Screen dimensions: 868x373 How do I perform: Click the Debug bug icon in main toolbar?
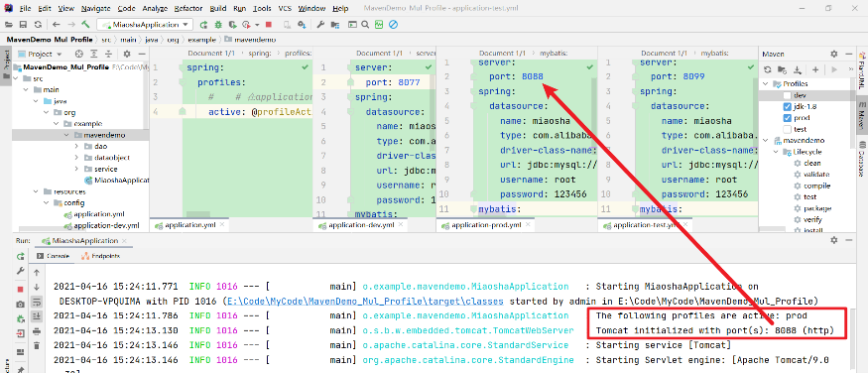[x=218, y=25]
